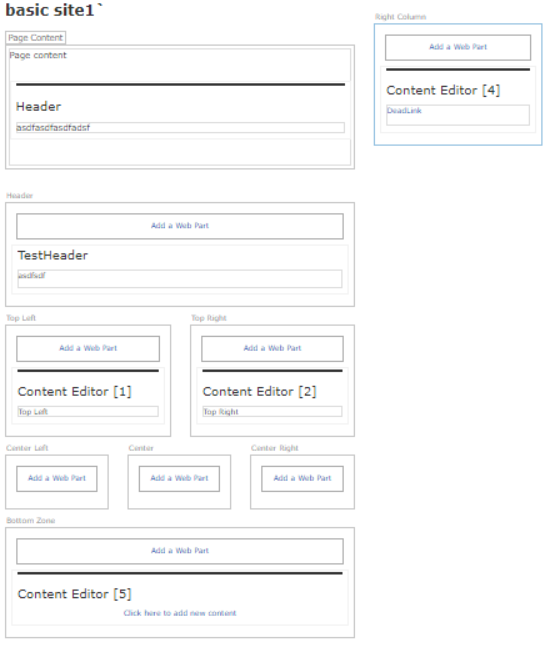The width and height of the screenshot is (553, 646).
Task: Add a Web Part to Bottom Zone
Action: tap(180, 551)
